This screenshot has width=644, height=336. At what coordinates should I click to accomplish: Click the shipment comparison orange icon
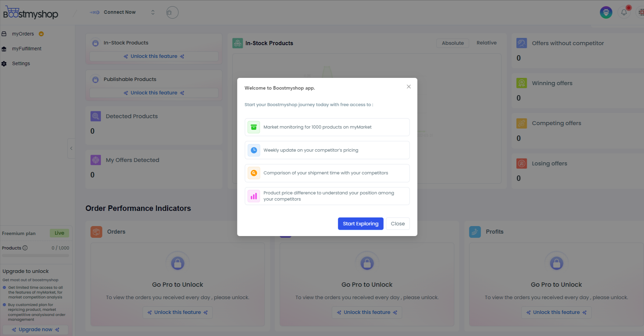[x=254, y=173]
